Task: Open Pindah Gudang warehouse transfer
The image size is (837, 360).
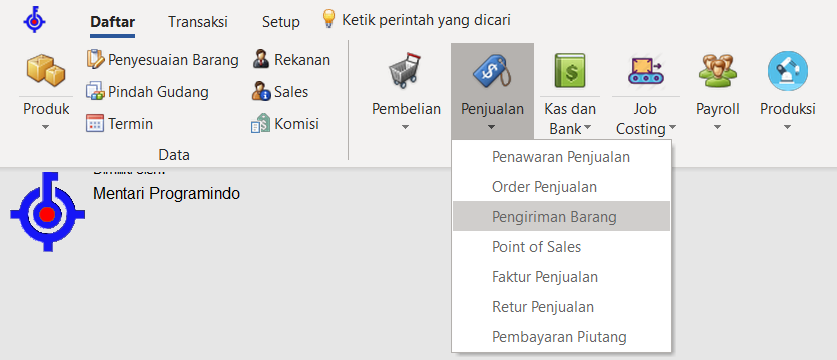Action: (147, 92)
